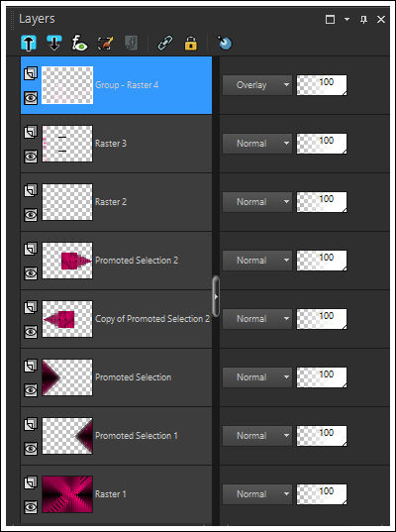Select the Promoted Selection layer row
The height and width of the screenshot is (532, 396).
point(116,377)
